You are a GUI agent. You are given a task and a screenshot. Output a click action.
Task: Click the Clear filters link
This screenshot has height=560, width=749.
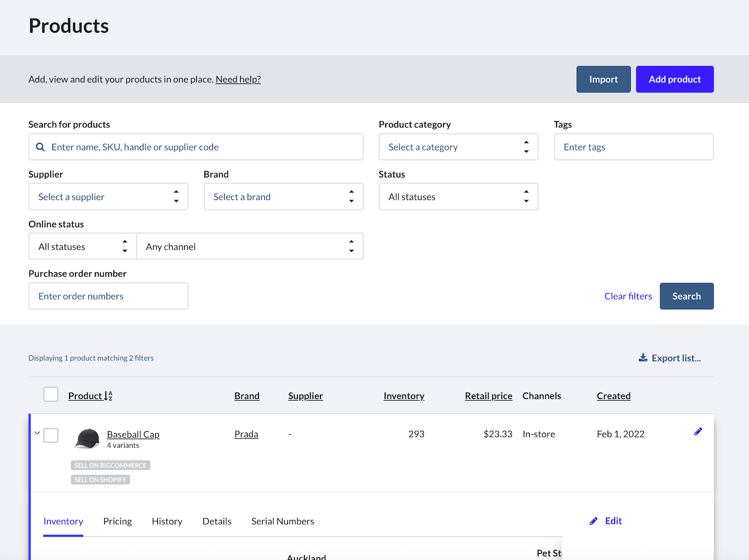coord(628,296)
